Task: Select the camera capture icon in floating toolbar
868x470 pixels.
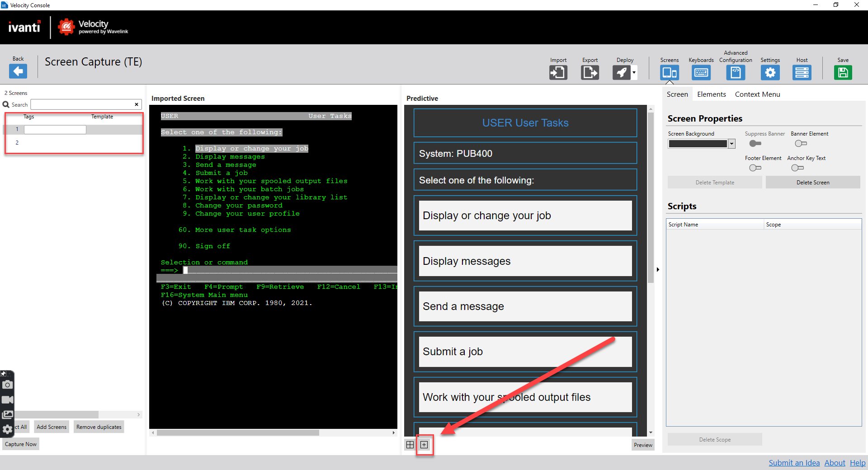Action: pyautogui.click(x=7, y=385)
